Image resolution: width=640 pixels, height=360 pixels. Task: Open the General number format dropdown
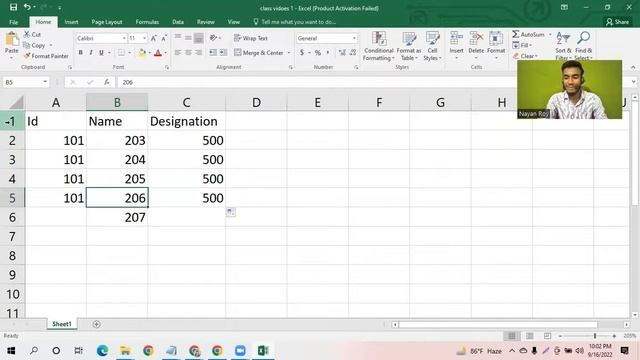tap(354, 38)
